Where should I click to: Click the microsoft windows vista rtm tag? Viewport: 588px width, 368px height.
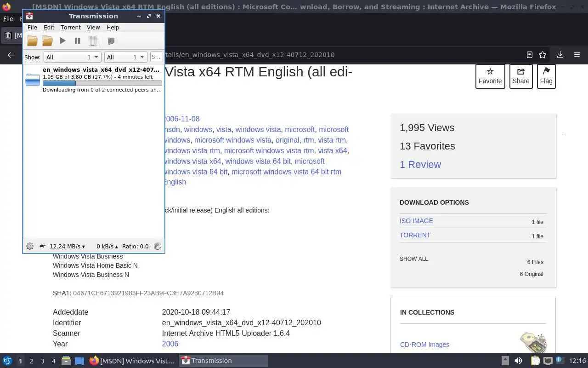tap(269, 150)
